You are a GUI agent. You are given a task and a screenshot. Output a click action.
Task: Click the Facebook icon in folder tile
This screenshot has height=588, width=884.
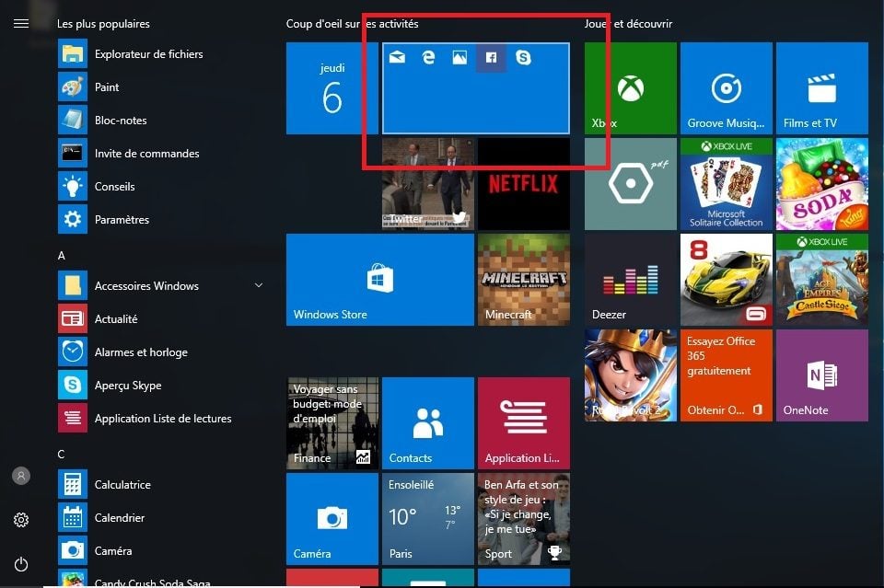click(x=491, y=58)
